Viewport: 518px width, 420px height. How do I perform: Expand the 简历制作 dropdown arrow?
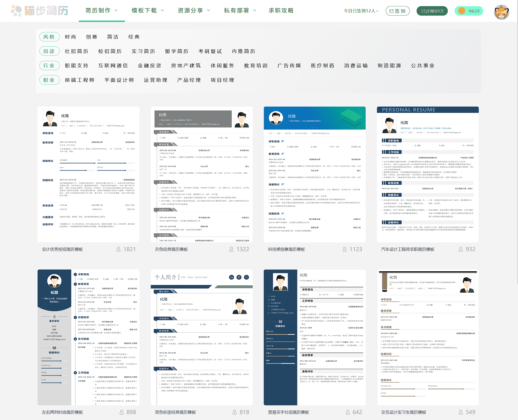pyautogui.click(x=116, y=10)
